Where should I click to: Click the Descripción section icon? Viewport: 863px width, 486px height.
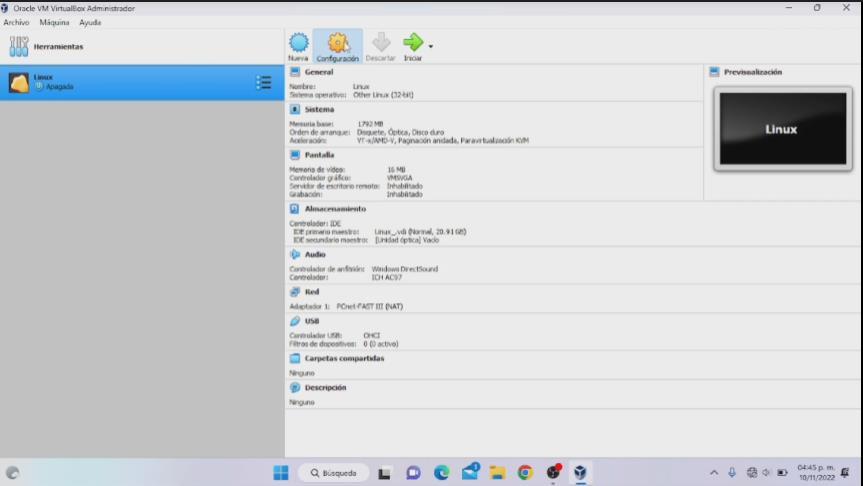click(295, 388)
